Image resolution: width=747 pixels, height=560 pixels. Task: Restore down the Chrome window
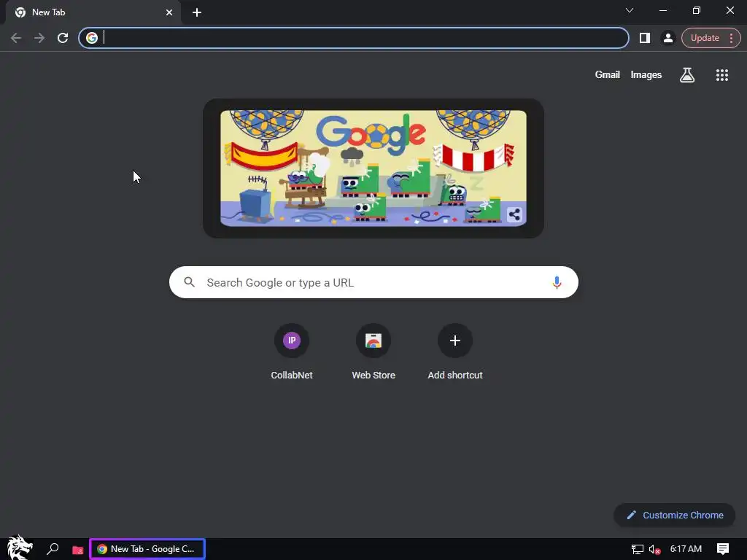pos(697,10)
